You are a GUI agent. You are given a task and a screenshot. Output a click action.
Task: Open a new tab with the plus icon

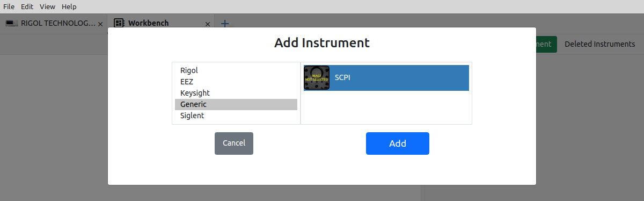[x=225, y=23]
